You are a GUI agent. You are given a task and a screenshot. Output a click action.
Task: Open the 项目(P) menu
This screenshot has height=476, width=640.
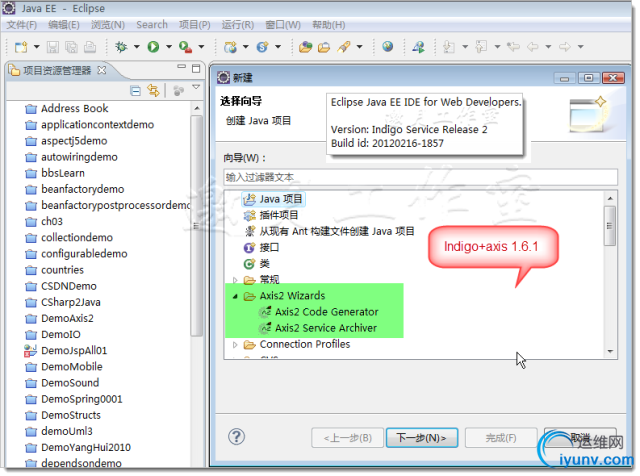(x=195, y=25)
